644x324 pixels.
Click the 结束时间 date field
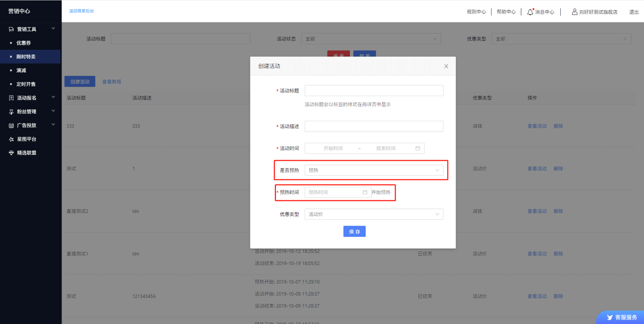click(x=386, y=148)
